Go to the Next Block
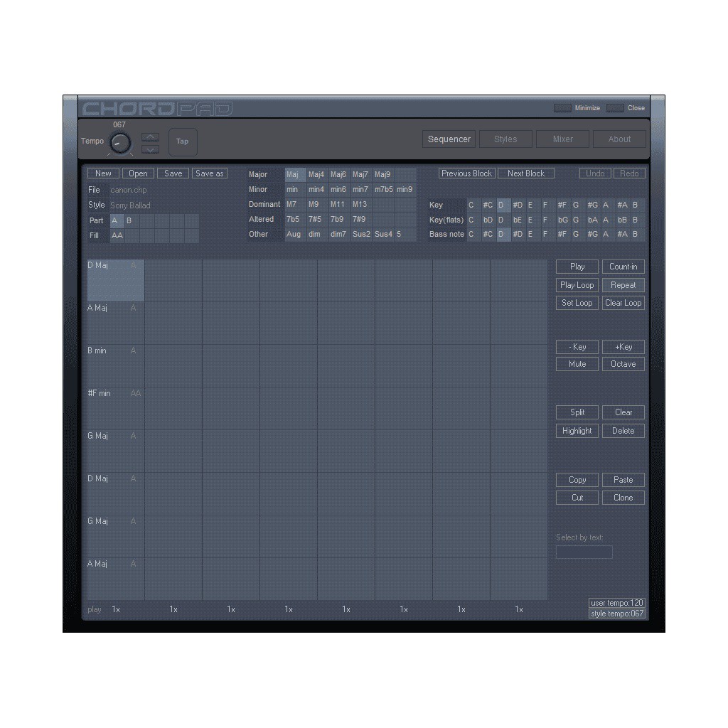728x728 pixels. click(525, 173)
